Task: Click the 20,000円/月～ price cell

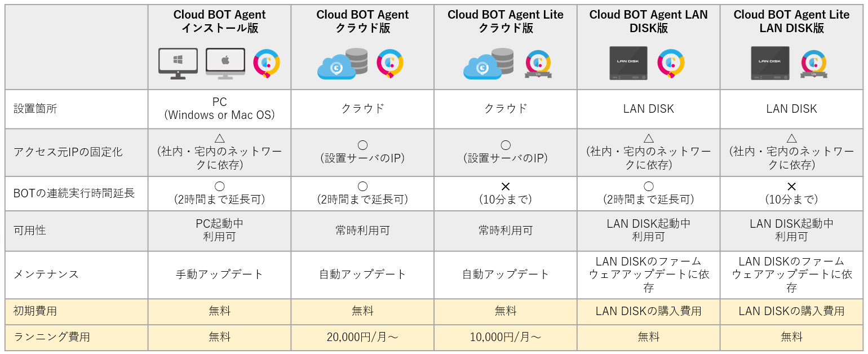Action: 362,337
